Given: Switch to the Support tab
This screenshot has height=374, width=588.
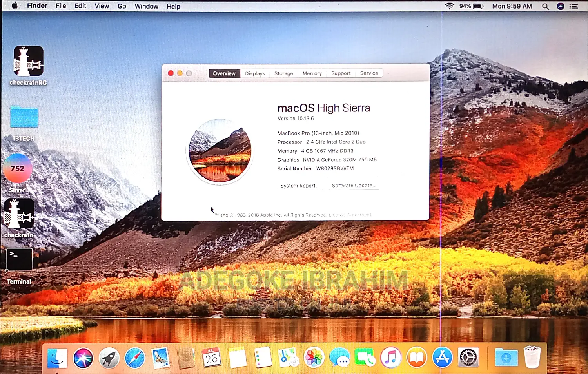Looking at the screenshot, I should click(341, 73).
